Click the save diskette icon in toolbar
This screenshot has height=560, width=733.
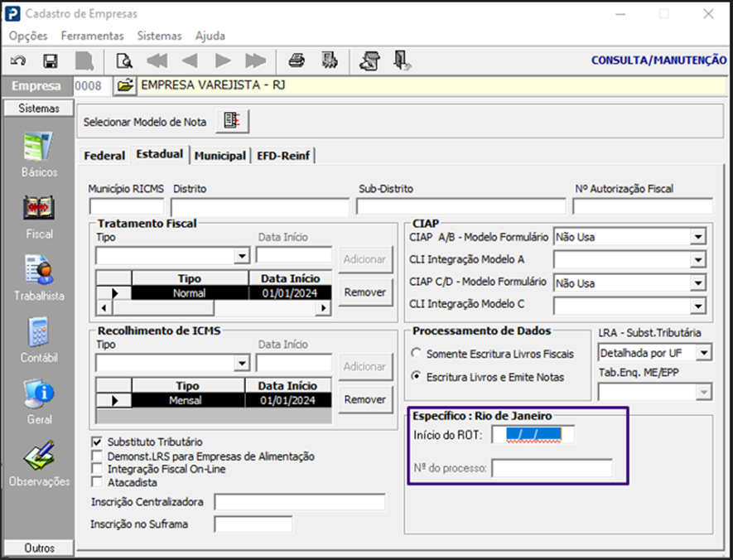50,60
